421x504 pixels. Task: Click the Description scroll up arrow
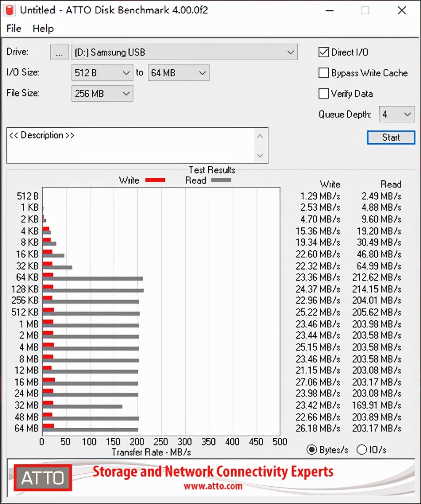260,136
